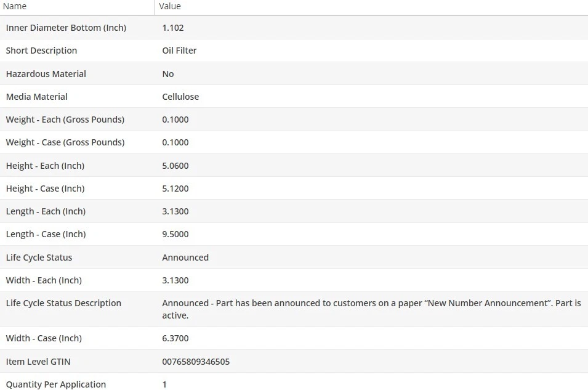This screenshot has height=390, width=588.
Task: Click the Cellulose media material value
Action: coord(180,97)
